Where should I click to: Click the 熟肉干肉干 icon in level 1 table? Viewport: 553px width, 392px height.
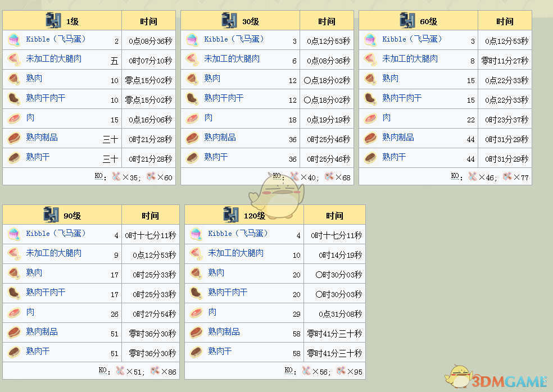(14, 99)
